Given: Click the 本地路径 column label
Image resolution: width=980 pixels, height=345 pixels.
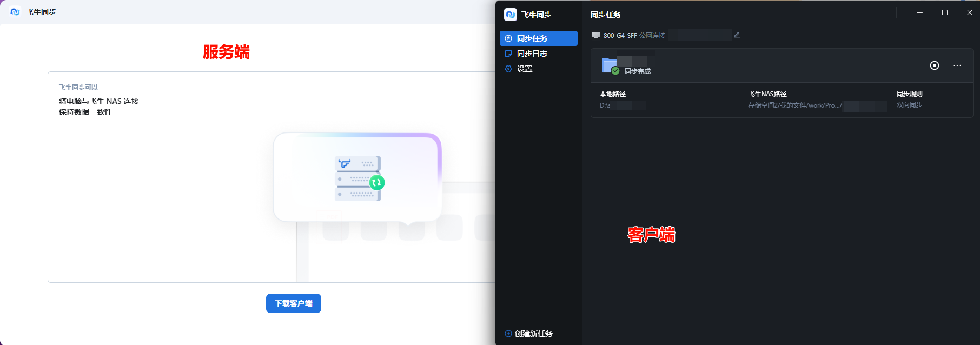Looking at the screenshot, I should tap(613, 94).
